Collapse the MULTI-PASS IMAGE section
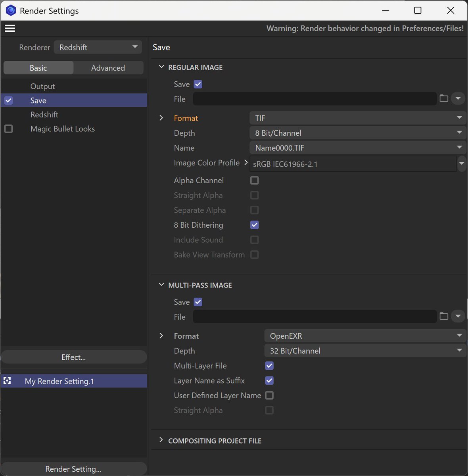468x476 pixels. click(x=161, y=285)
